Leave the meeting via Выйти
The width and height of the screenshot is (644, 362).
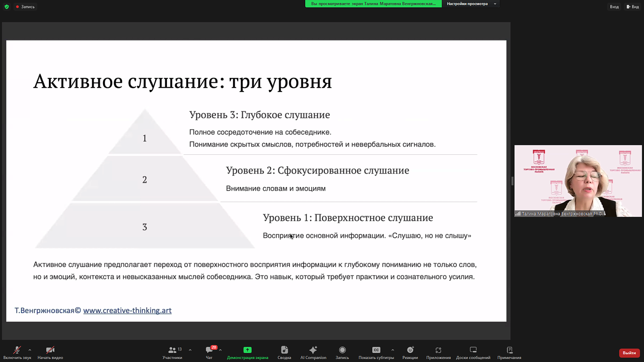click(x=629, y=353)
